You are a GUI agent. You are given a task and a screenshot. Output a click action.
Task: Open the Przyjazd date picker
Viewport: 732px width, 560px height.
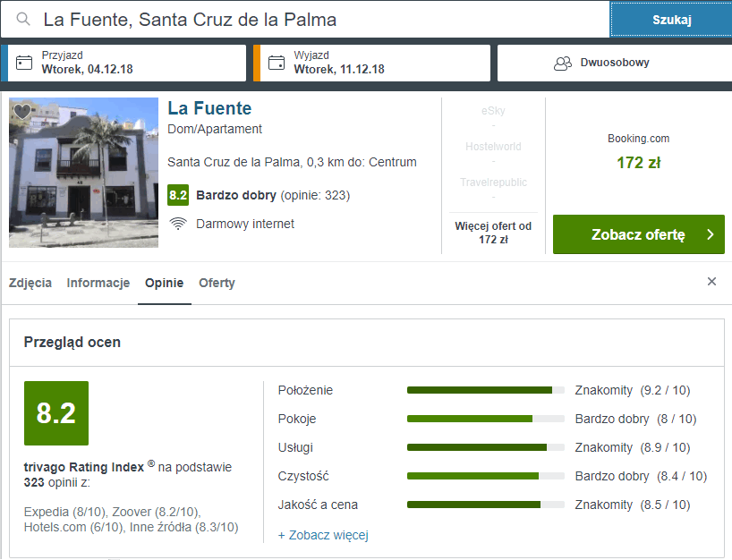pyautogui.click(x=134, y=63)
